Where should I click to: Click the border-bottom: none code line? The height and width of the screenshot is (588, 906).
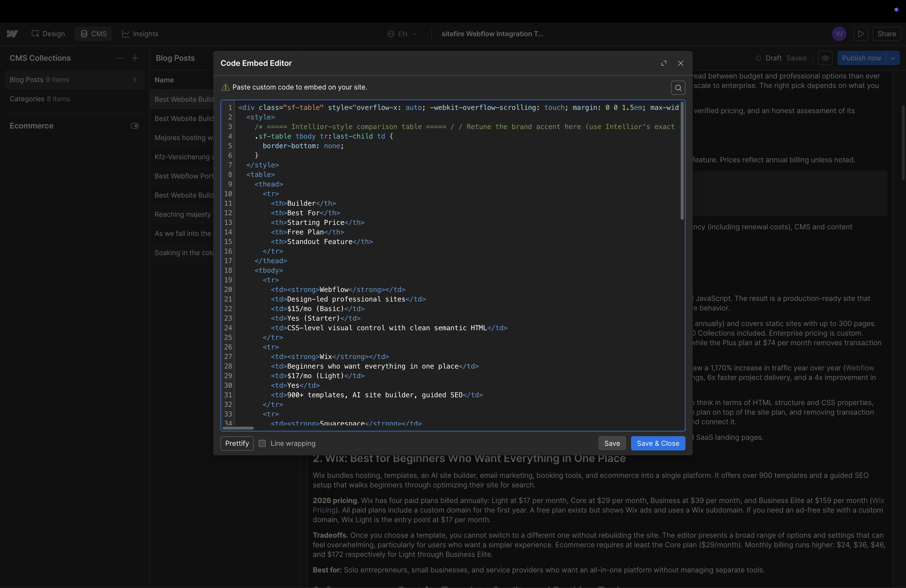(303, 146)
